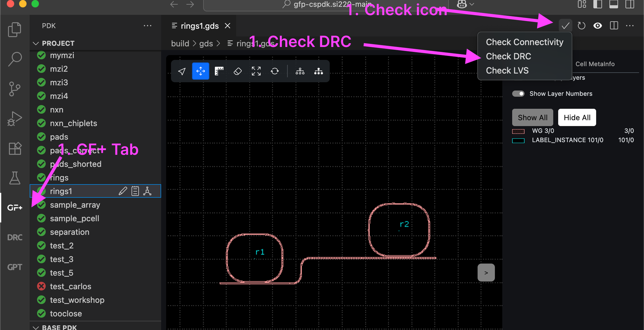Screen dimensions: 644x330
Task: Open the DRC sidebar panel
Action: click(x=15, y=237)
